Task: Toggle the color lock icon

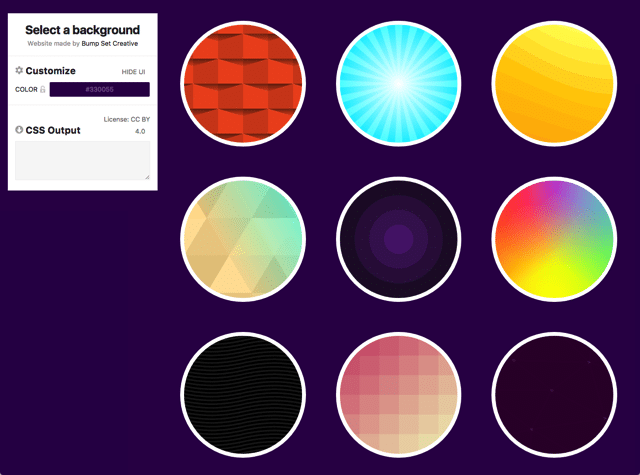Action: coord(43,90)
